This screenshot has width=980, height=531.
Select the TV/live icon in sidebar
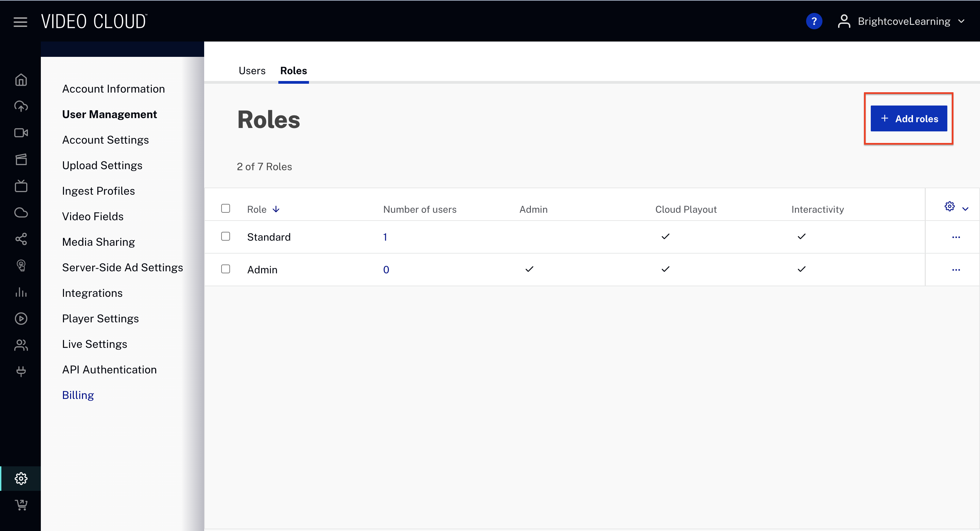(21, 186)
